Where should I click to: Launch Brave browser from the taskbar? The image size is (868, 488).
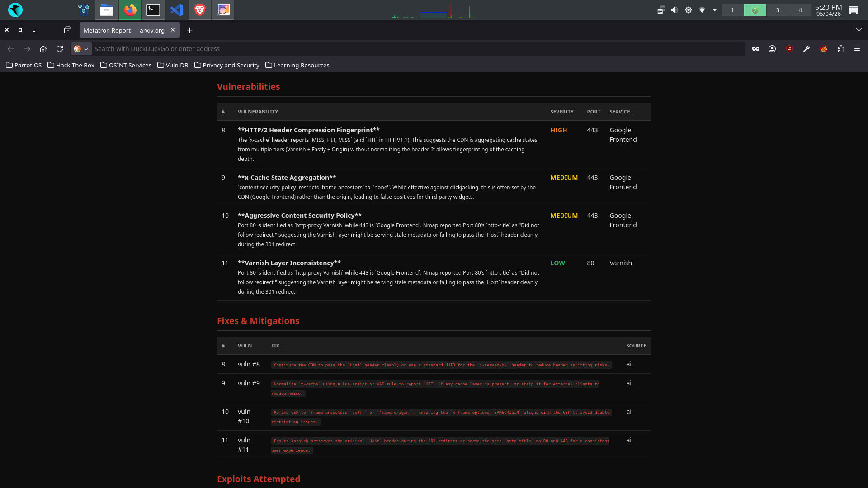tap(199, 9)
